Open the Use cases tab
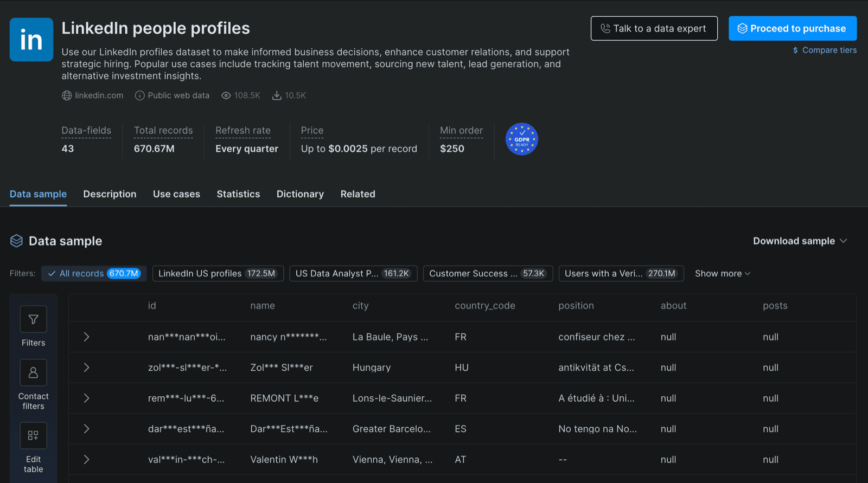The height and width of the screenshot is (483, 868). [176, 194]
